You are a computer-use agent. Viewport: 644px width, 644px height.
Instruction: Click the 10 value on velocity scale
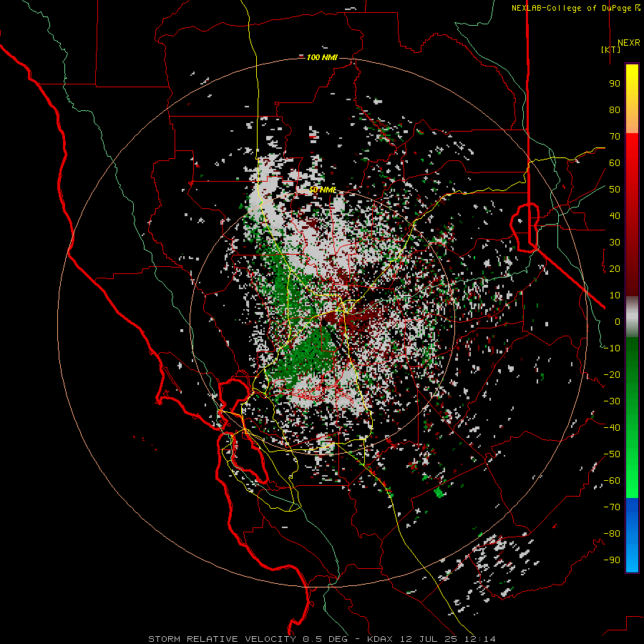pos(615,296)
